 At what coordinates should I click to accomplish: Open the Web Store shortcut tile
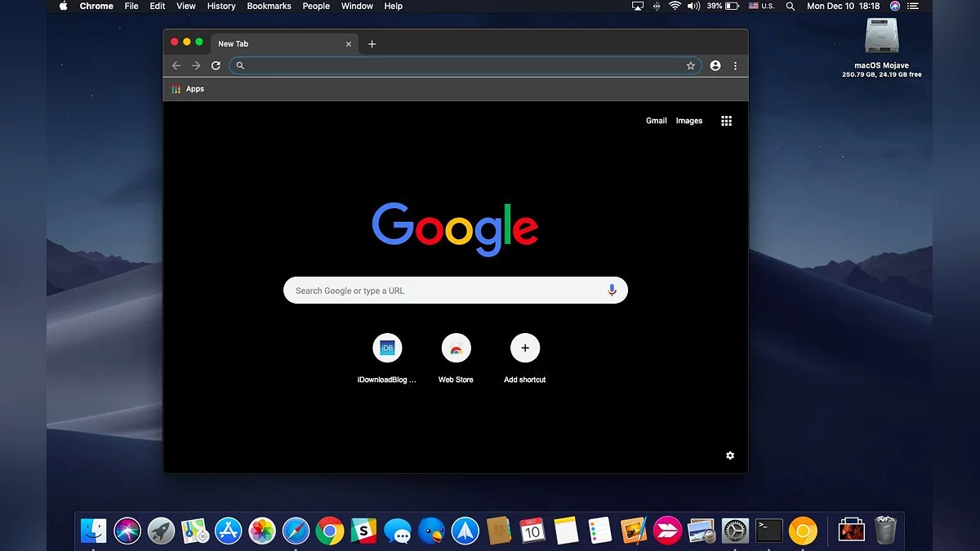coord(456,349)
